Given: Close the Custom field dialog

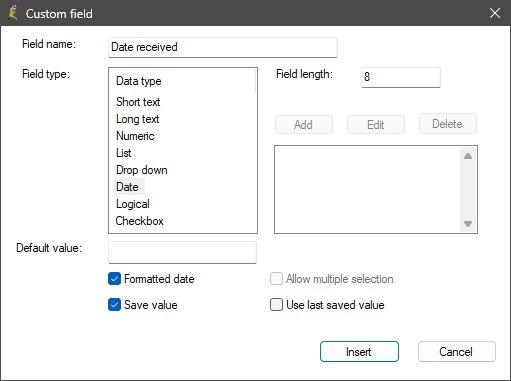Looking at the screenshot, I should point(495,13).
